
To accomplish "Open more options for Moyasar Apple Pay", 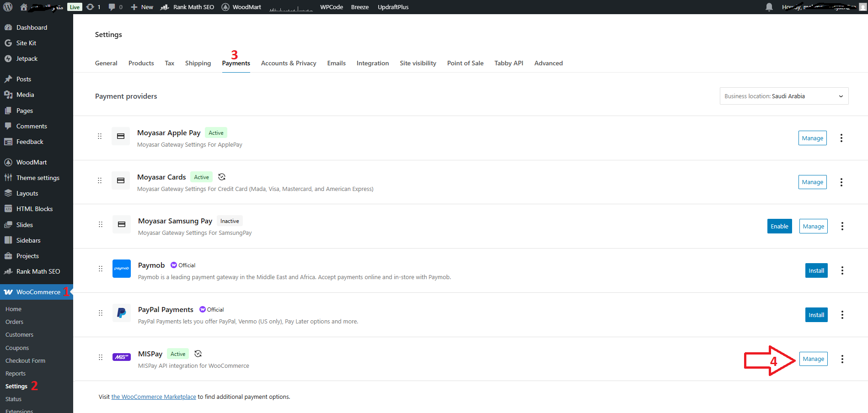I will [841, 138].
